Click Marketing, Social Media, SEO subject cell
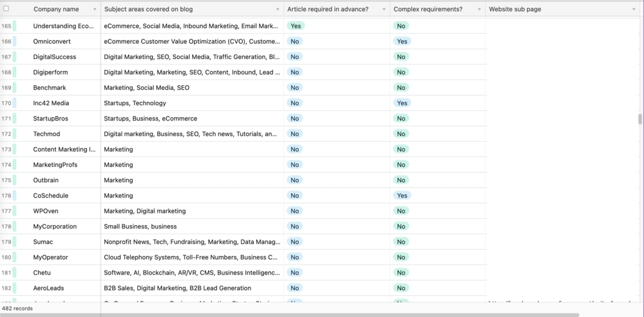644x317 pixels. [x=192, y=87]
